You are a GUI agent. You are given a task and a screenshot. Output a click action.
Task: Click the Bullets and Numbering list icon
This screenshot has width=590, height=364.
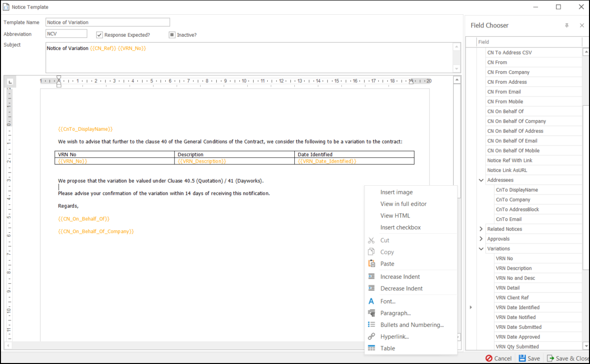tap(371, 325)
